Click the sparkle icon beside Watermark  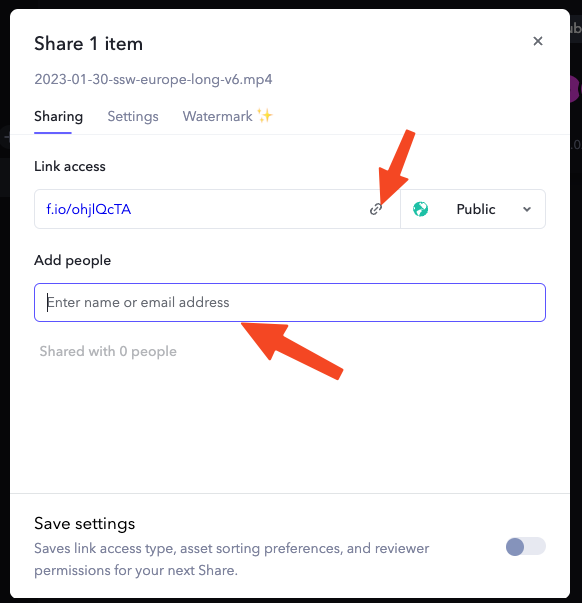tap(265, 115)
